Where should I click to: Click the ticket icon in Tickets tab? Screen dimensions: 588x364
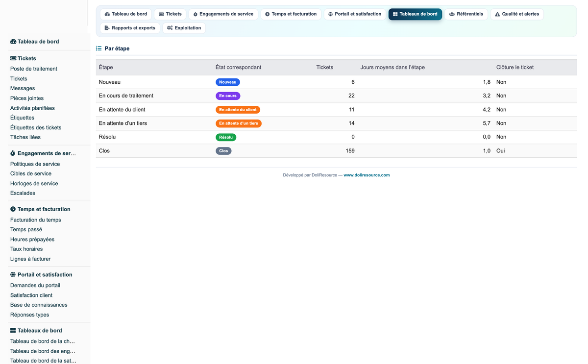click(x=161, y=14)
